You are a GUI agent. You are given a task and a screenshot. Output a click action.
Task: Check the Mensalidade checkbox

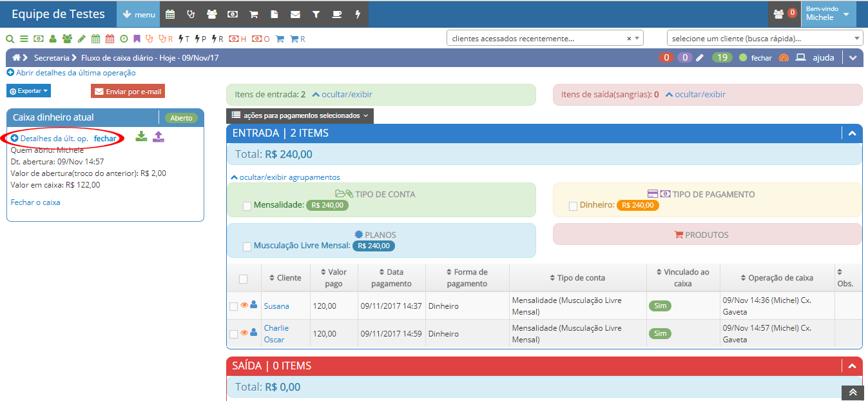pyautogui.click(x=247, y=206)
